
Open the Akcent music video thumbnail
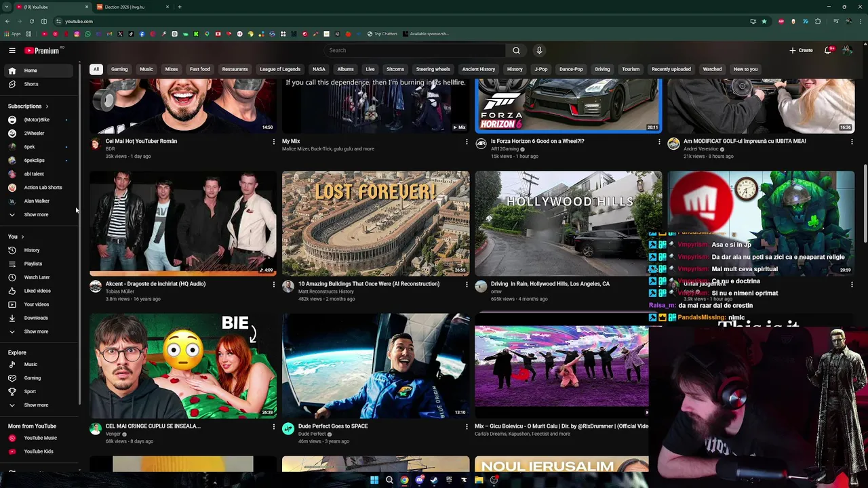[x=183, y=223]
